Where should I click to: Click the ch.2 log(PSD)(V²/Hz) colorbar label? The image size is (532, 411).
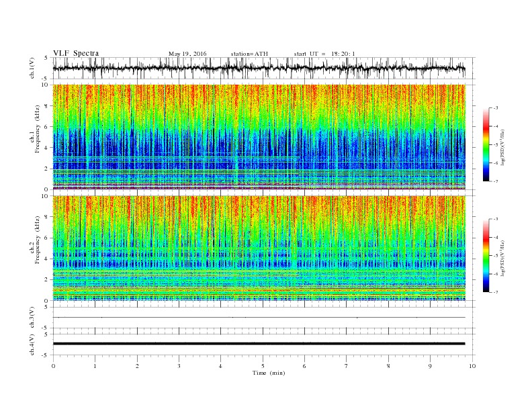coord(503,259)
